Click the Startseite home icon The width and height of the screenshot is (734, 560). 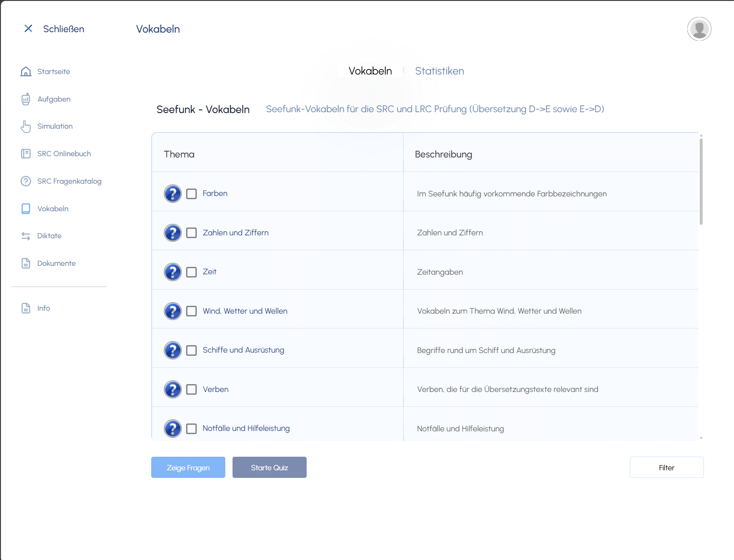pyautogui.click(x=26, y=72)
